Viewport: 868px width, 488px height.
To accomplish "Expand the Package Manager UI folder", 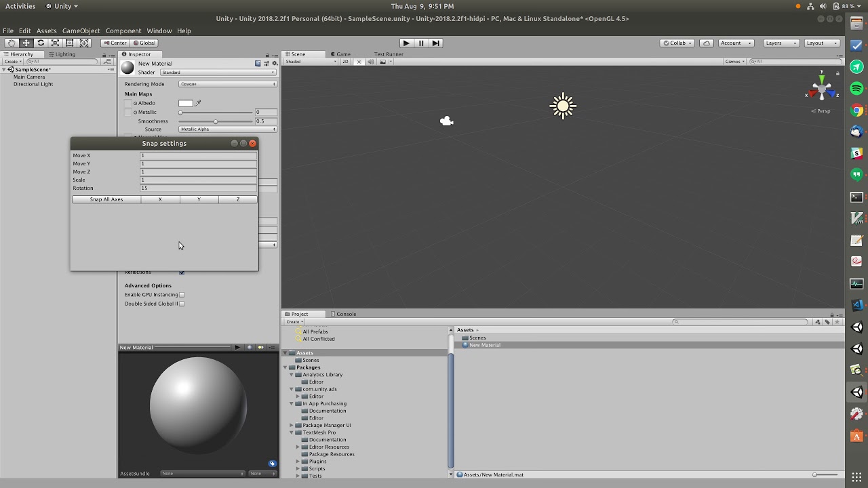I will pyautogui.click(x=292, y=426).
